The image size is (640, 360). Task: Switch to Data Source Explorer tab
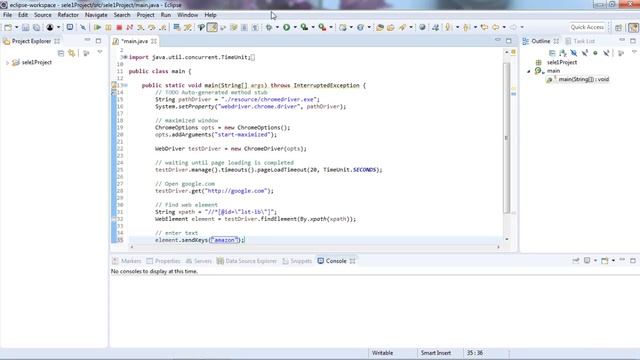247,261
